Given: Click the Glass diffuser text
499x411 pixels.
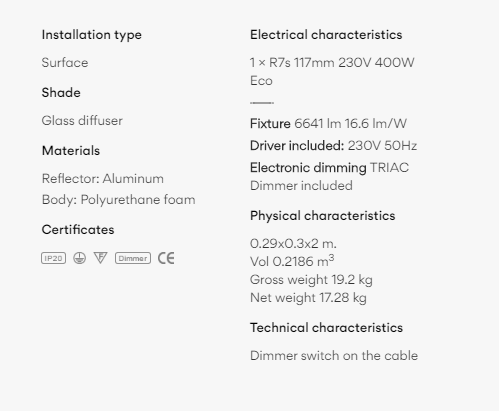Looking at the screenshot, I should 82,121.
